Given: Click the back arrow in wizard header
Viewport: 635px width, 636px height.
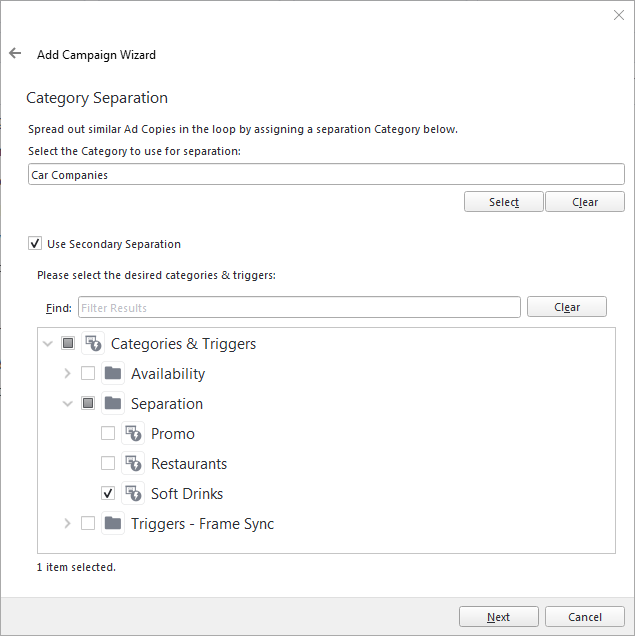Looking at the screenshot, I should click(x=15, y=53).
